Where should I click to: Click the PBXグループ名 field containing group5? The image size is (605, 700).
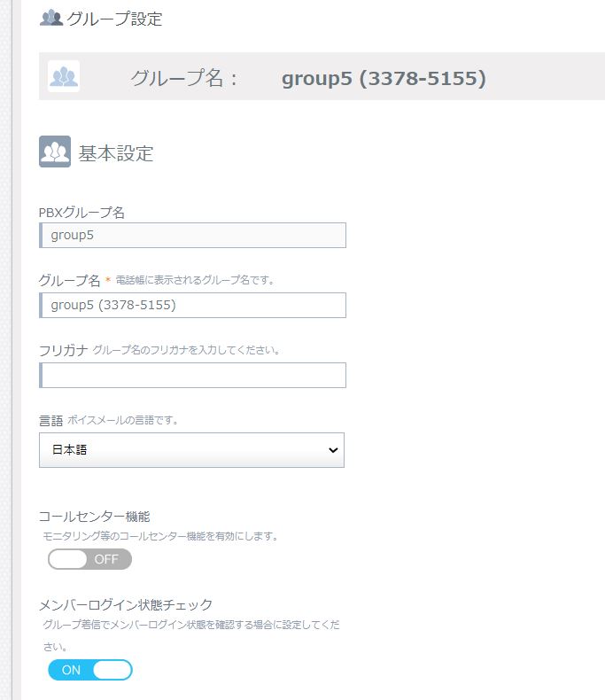point(193,236)
